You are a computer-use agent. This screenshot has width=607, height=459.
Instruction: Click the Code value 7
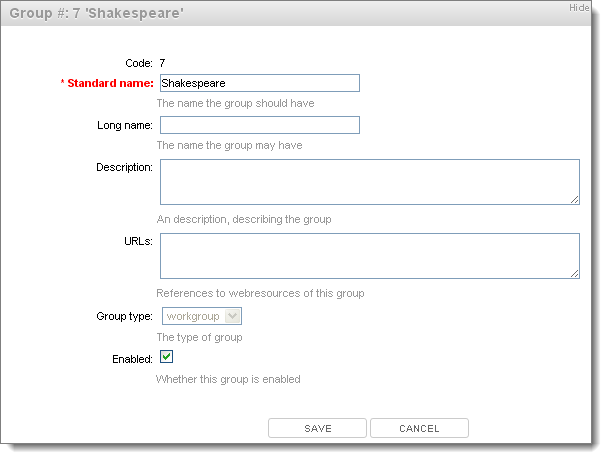pos(162,63)
